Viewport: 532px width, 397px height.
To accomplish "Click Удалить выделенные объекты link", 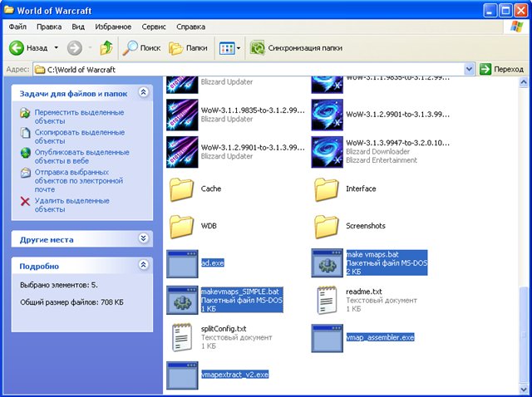I will click(x=72, y=205).
